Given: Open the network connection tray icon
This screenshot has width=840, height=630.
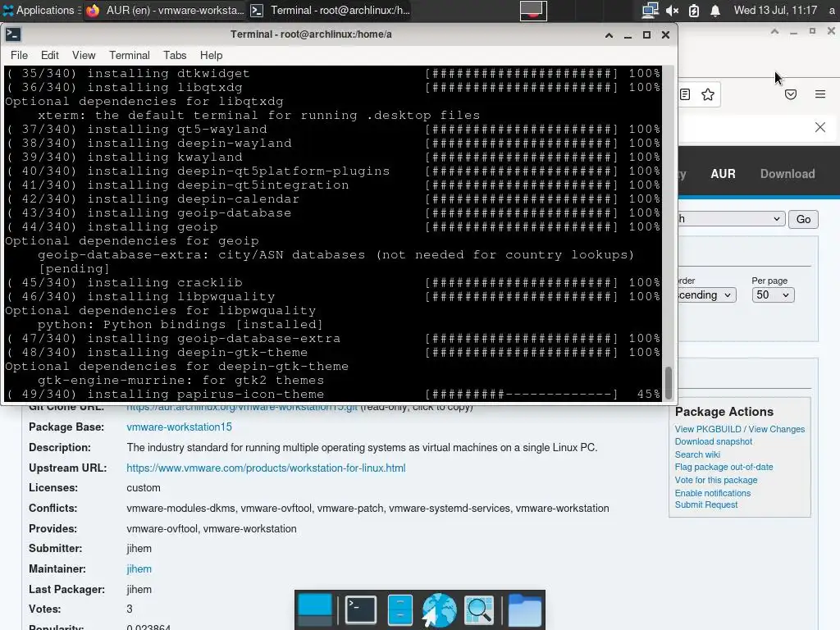Looking at the screenshot, I should pyautogui.click(x=650, y=10).
